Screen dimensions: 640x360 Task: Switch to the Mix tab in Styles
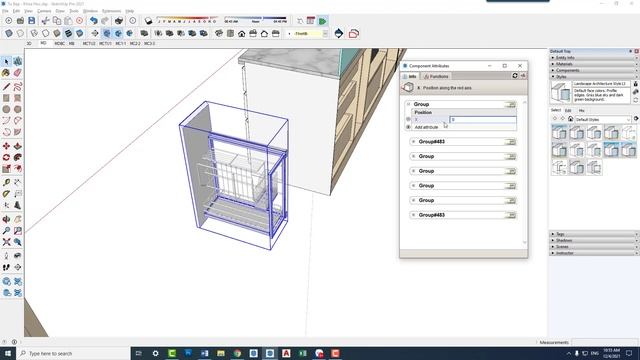582,110
